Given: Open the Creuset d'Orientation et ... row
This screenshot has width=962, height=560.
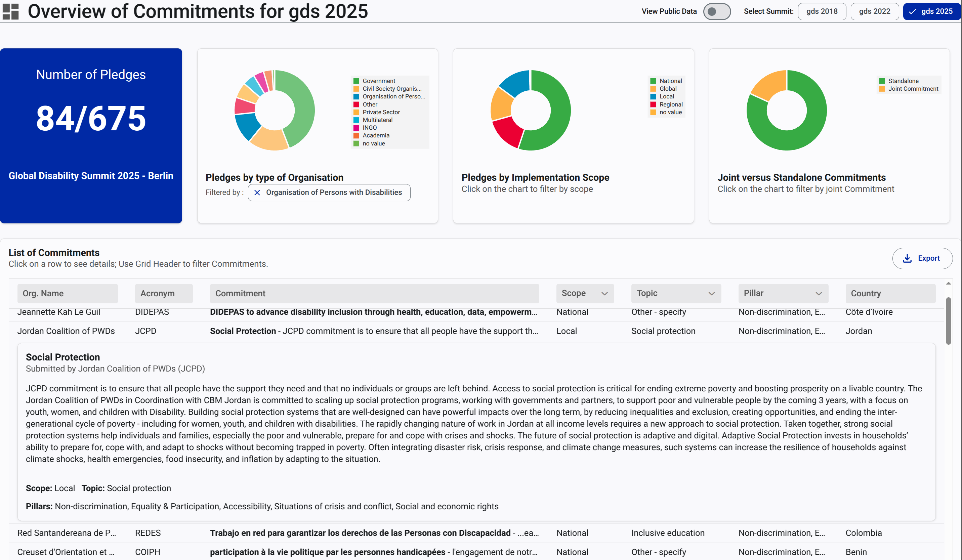Looking at the screenshot, I should point(476,552).
